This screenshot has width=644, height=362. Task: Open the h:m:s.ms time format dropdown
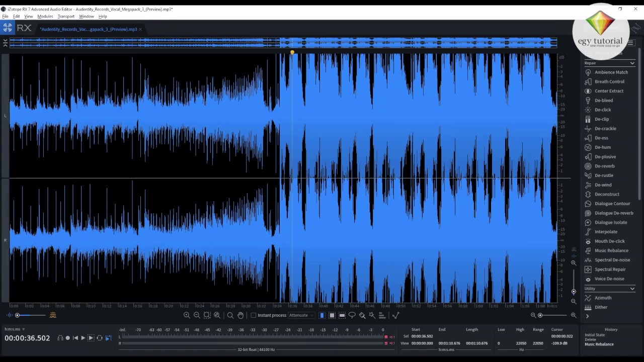(x=15, y=329)
